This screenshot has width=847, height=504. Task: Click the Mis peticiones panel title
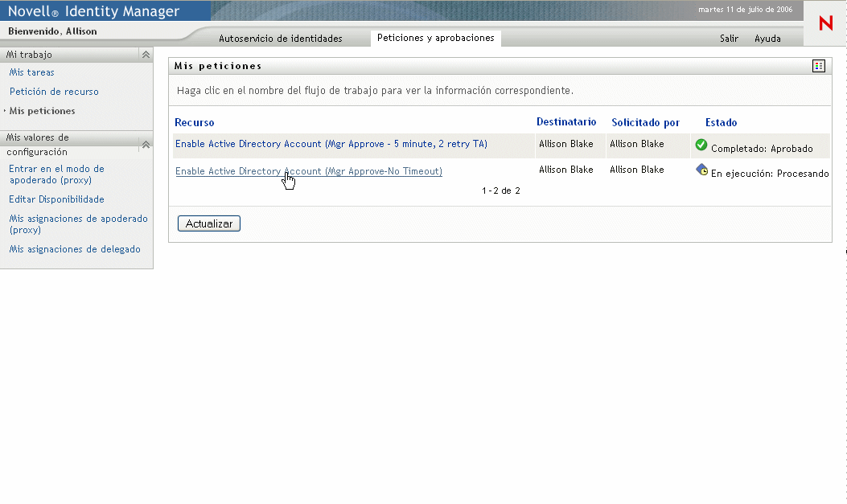(218, 66)
